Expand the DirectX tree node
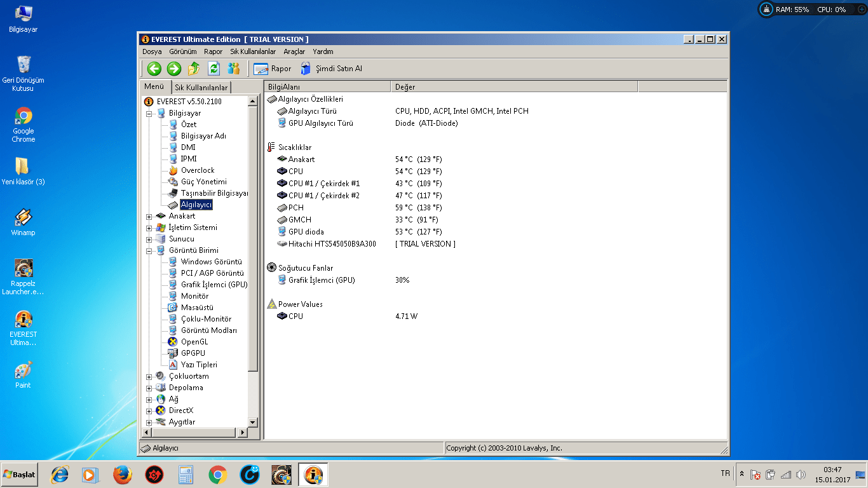 [x=149, y=410]
